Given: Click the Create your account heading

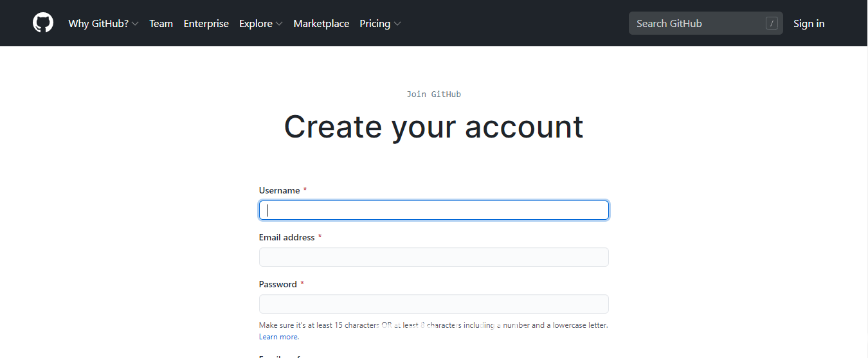Looking at the screenshot, I should (434, 127).
